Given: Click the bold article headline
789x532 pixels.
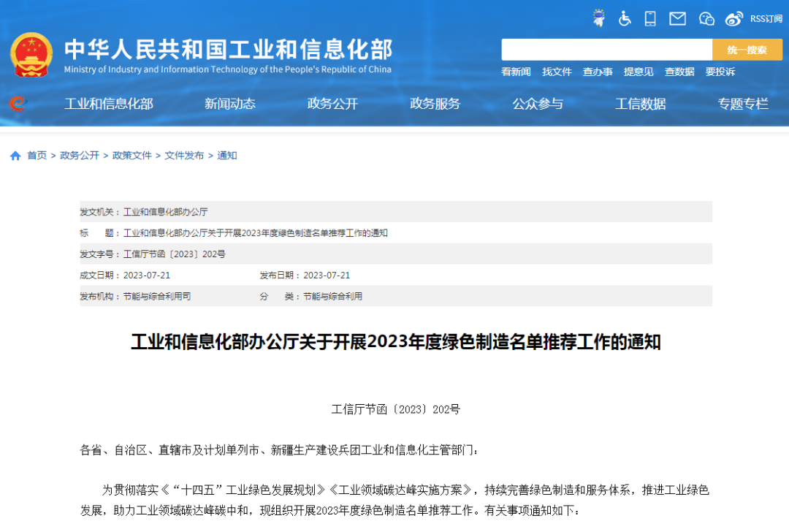Looking at the screenshot, I should pos(396,342).
